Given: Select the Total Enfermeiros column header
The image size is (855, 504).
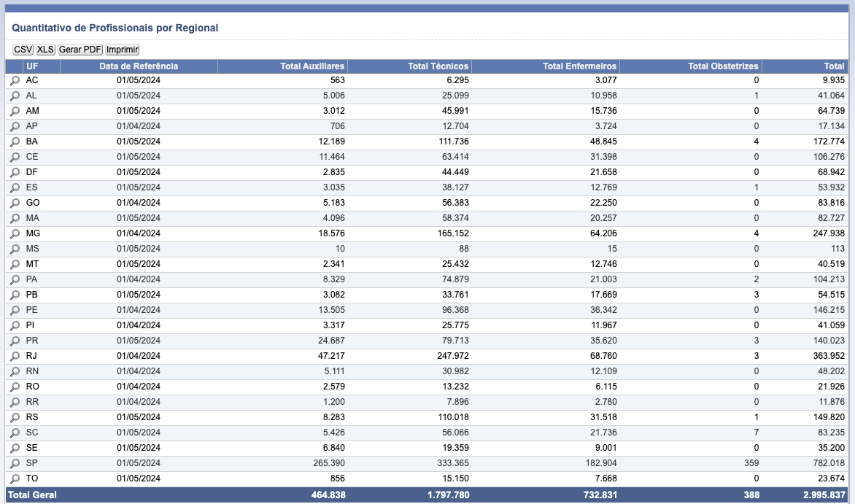Looking at the screenshot, I should pos(579,66).
